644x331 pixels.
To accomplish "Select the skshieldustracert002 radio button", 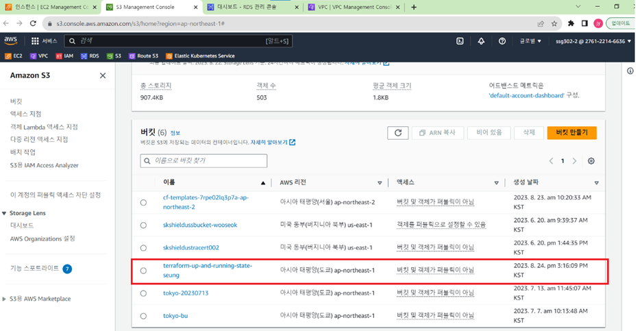I will pos(143,247).
